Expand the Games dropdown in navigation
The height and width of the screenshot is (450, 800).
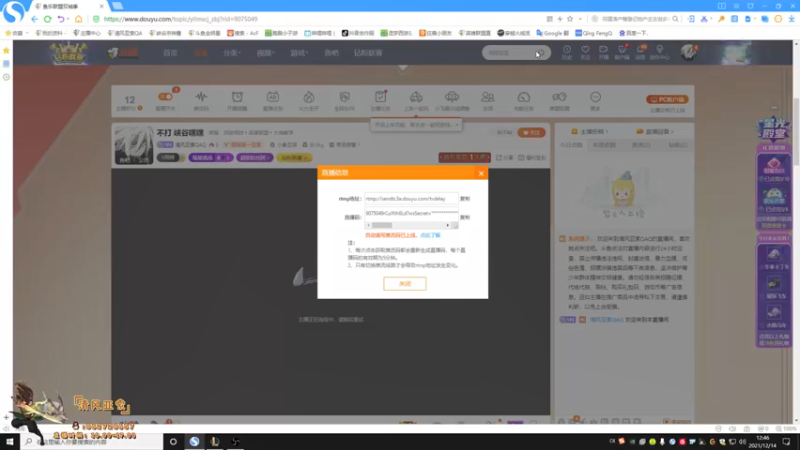(x=299, y=53)
